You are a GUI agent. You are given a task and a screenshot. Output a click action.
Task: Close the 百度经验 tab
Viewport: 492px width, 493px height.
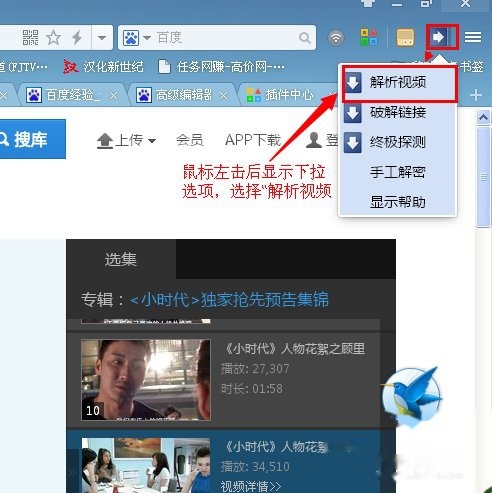113,96
